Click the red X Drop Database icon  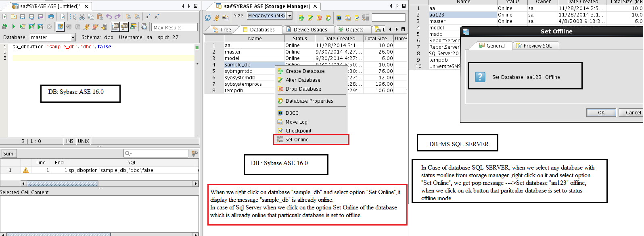tap(320, 18)
